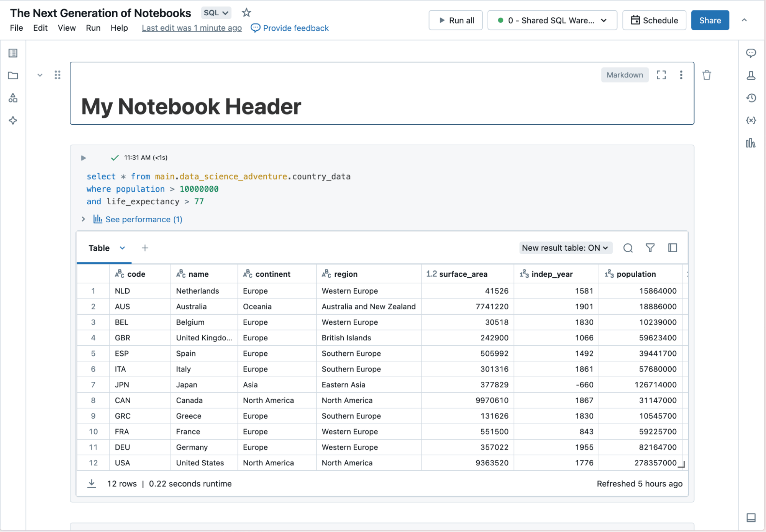This screenshot has width=766, height=532.
Task: Open the comments panel
Action: pyautogui.click(x=751, y=53)
